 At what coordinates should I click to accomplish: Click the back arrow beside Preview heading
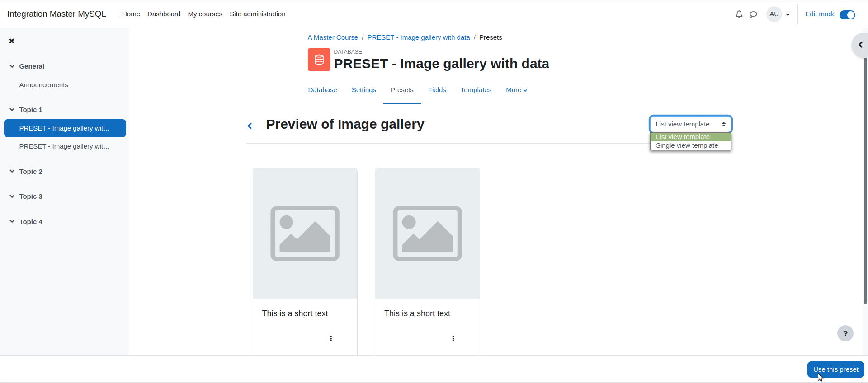point(250,126)
